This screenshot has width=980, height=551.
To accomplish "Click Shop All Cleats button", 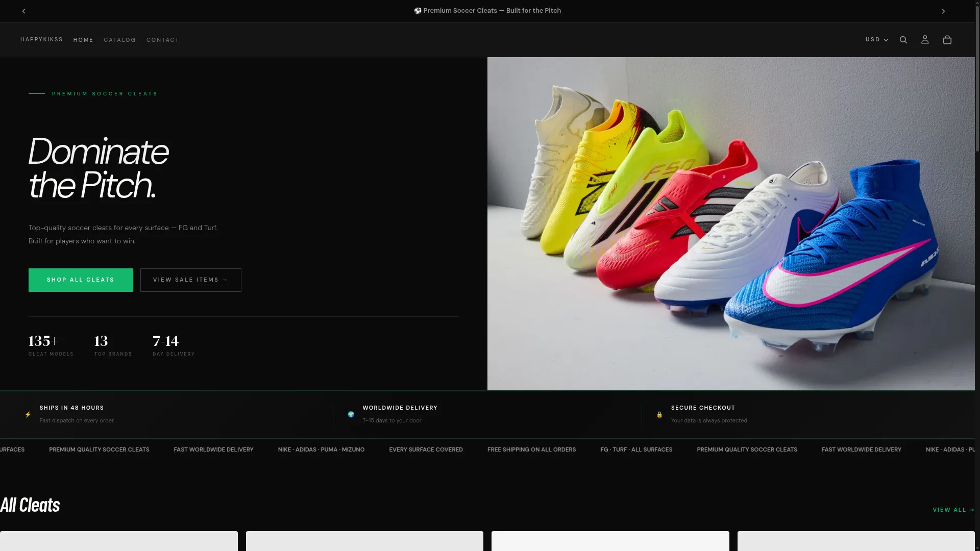I will [x=81, y=280].
